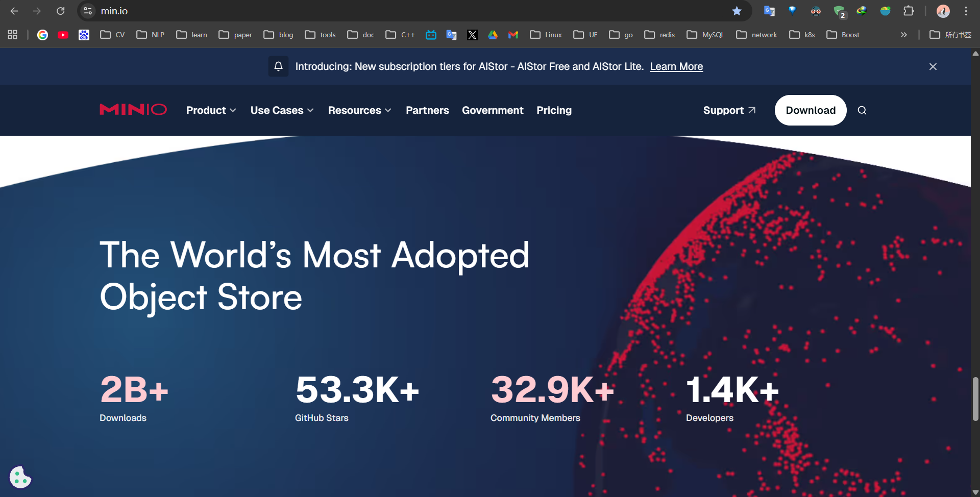980x497 pixels.
Task: Expand the learn bookmark folder
Action: pyautogui.click(x=191, y=35)
